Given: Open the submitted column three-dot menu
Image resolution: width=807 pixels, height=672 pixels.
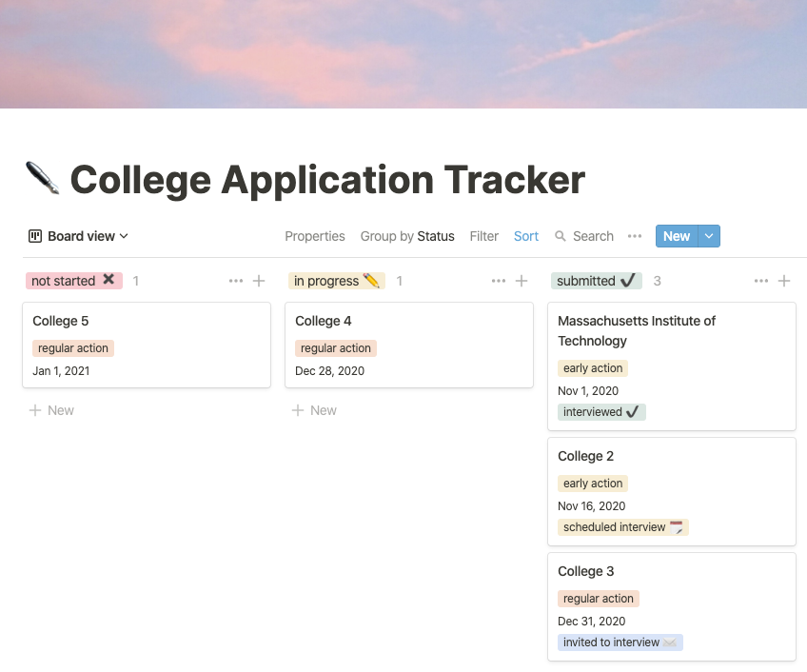Looking at the screenshot, I should (761, 281).
